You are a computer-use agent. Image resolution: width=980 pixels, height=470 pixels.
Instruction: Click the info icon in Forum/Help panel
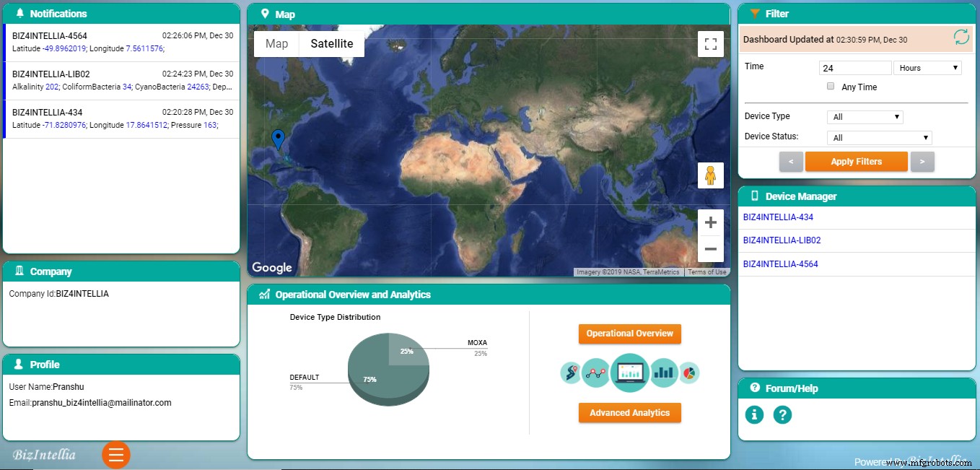(754, 414)
